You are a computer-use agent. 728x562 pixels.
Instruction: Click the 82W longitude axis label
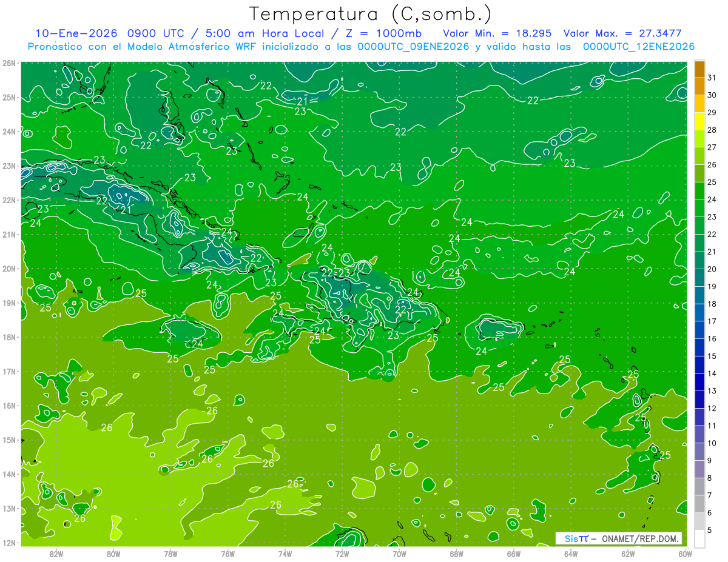pos(56,554)
